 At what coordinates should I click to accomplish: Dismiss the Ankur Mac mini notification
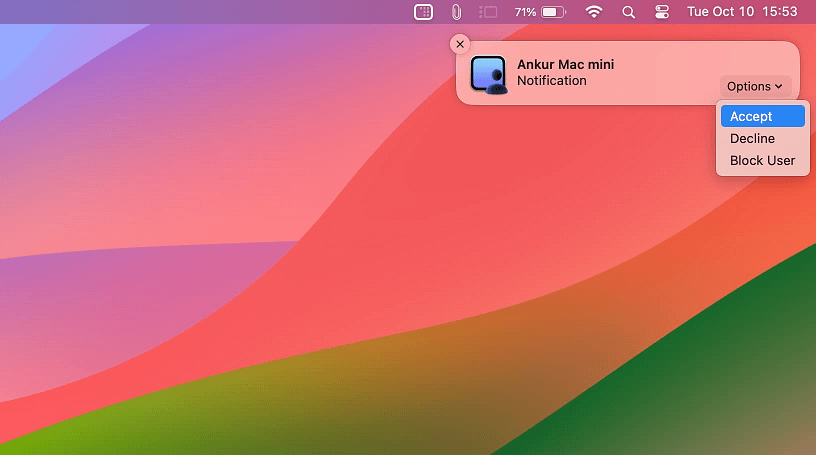tap(460, 44)
